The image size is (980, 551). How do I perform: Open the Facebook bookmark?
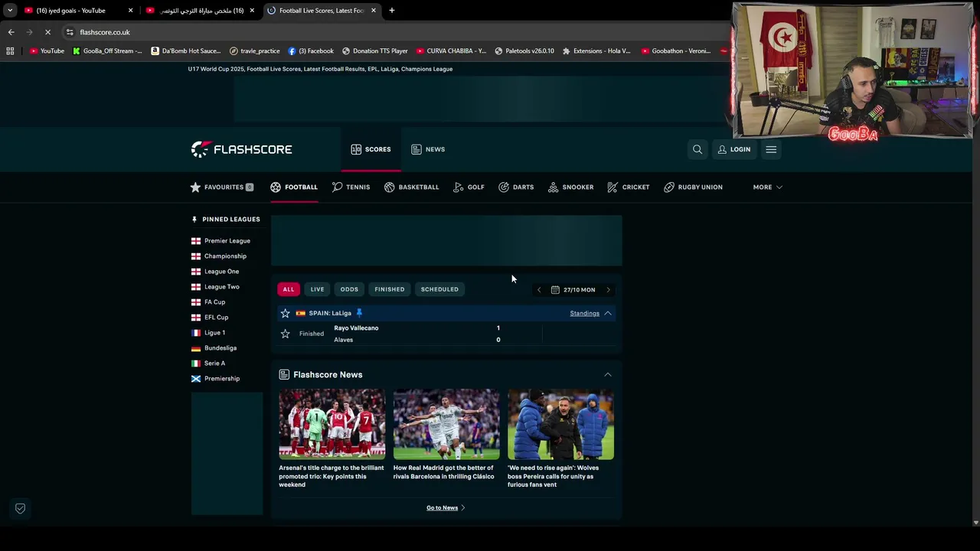coord(311,51)
